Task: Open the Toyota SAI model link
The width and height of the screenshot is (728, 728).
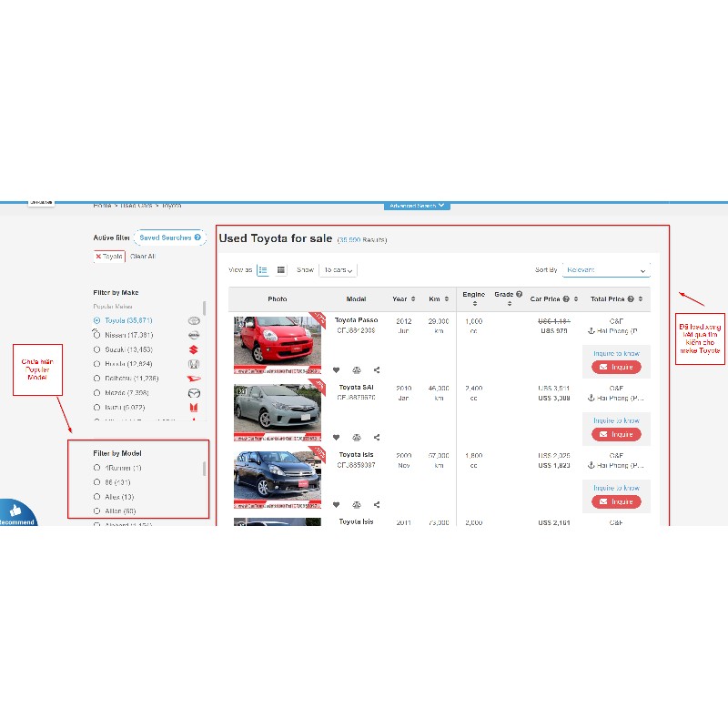Action: coord(356,388)
